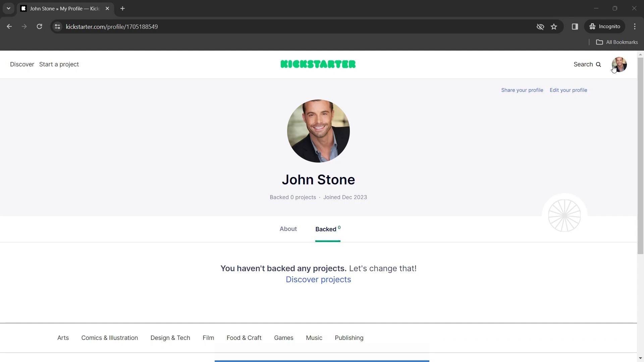
Task: Click the Discover projects link
Action: coord(318,279)
